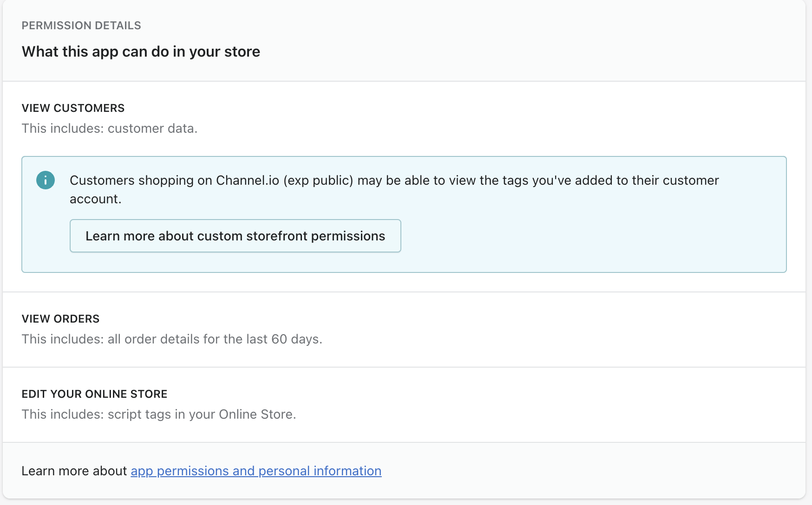Viewport: 812px width, 505px height.
Task: Click the 'Learn more about' footer text
Action: pyautogui.click(x=74, y=471)
